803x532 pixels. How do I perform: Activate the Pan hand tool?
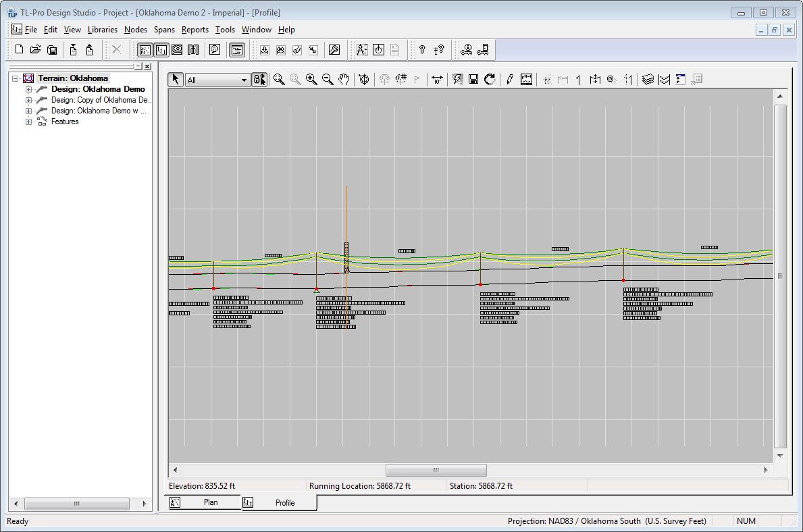344,79
